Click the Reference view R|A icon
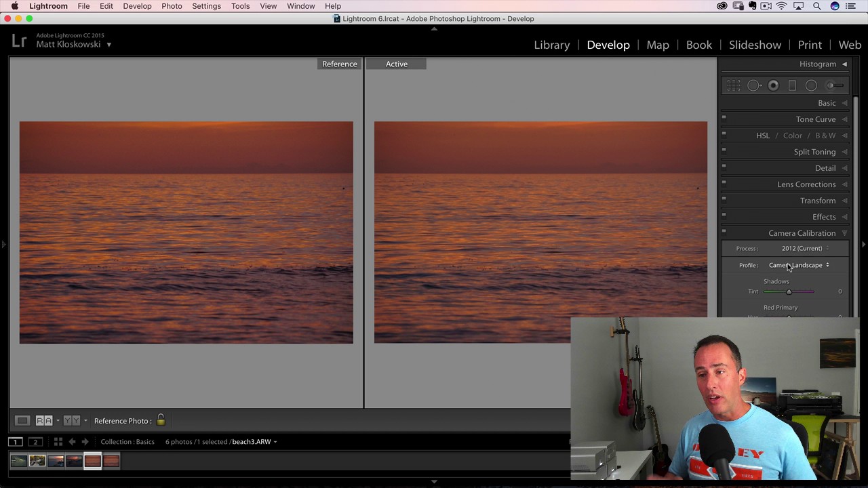This screenshot has height=488, width=868. click(44, 421)
